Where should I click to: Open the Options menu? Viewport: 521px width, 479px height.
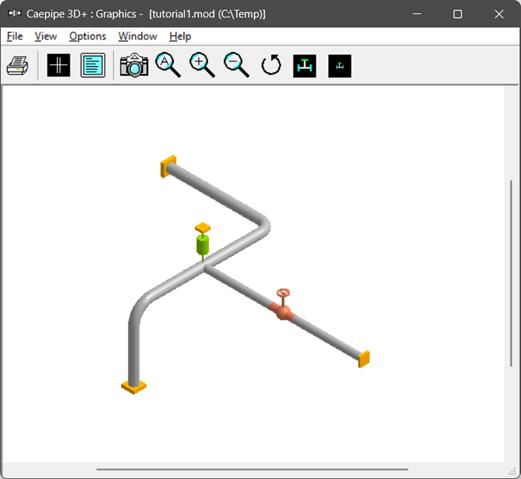coord(87,36)
